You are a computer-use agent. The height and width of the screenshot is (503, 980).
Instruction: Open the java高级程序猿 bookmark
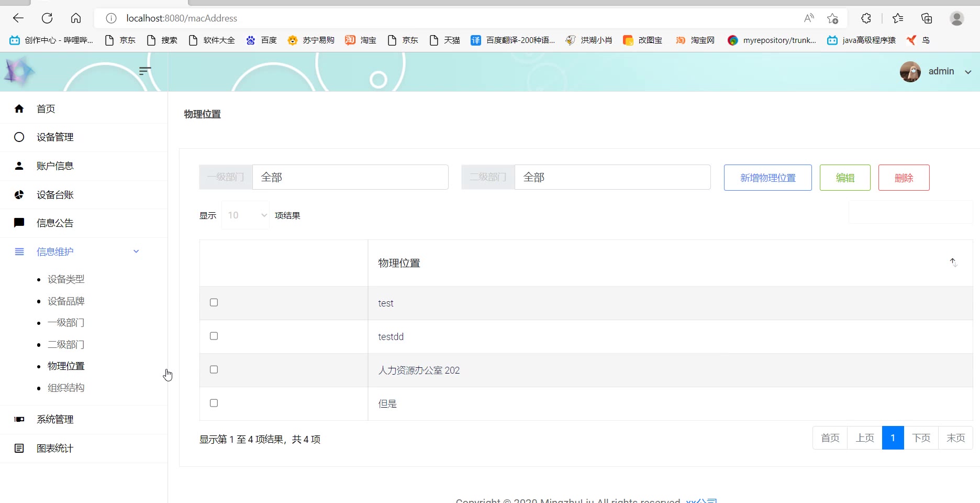click(861, 40)
